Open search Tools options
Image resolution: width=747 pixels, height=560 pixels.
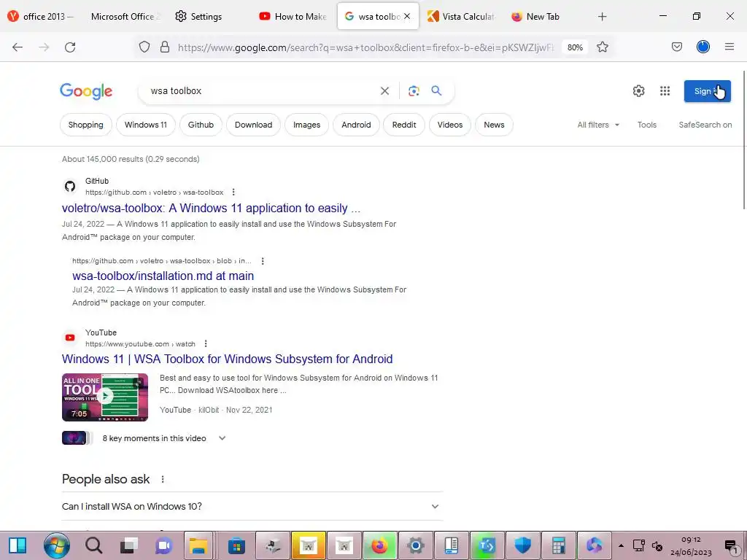[x=647, y=125]
